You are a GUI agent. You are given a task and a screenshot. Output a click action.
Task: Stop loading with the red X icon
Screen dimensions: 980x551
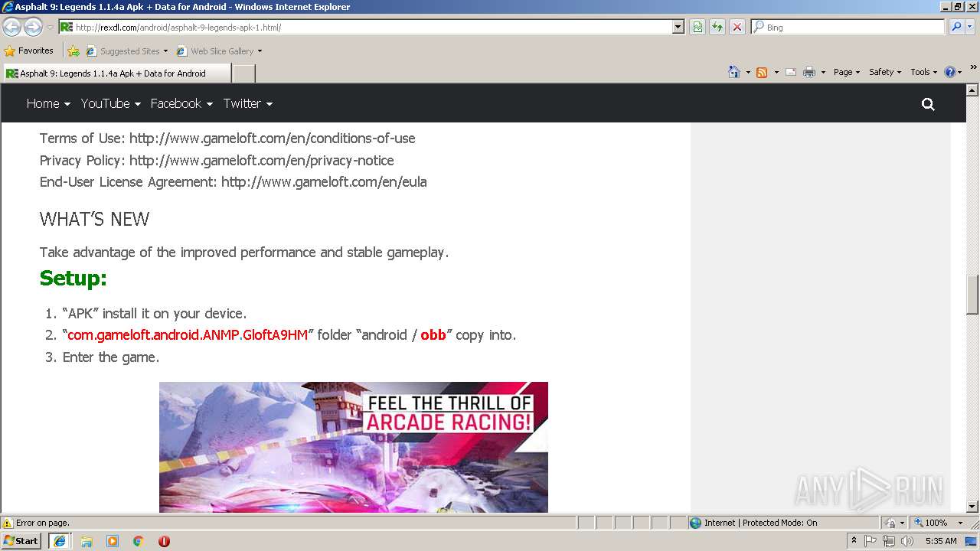pos(737,27)
